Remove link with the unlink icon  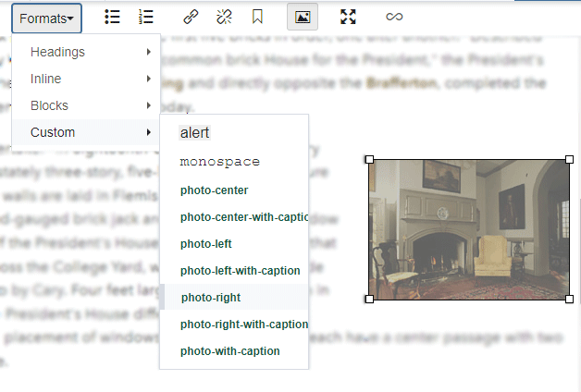coord(224,17)
